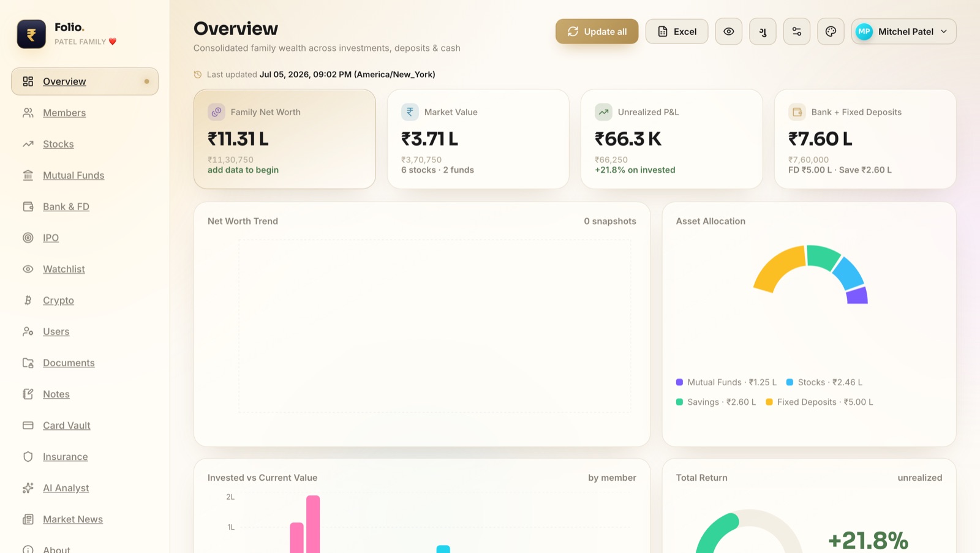The height and width of the screenshot is (553, 980).
Task: Export data with the Excel button
Action: [x=677, y=32]
